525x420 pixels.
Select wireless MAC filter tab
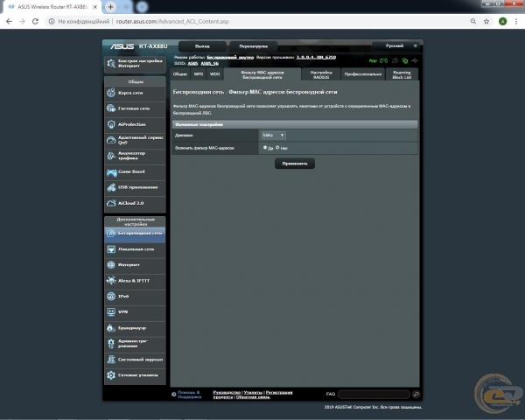tap(262, 74)
